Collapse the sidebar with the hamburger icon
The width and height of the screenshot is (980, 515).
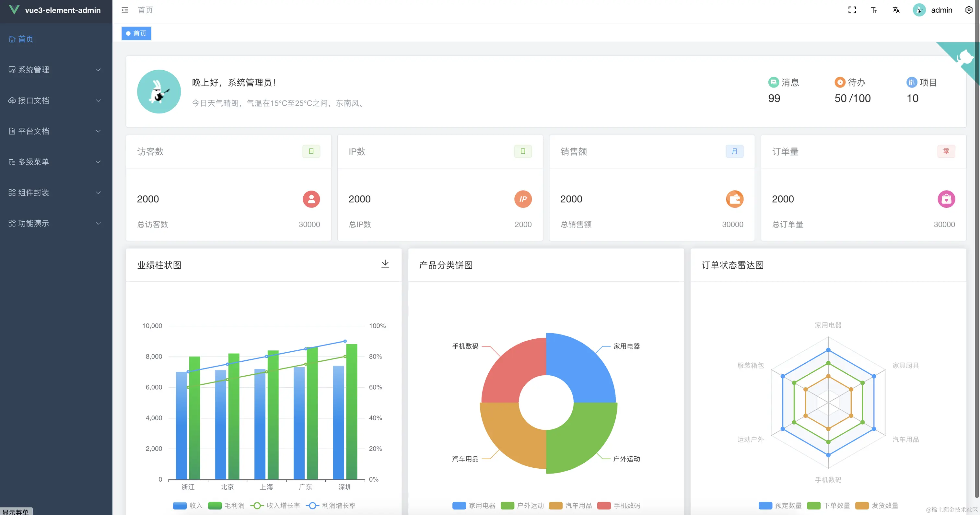click(125, 10)
